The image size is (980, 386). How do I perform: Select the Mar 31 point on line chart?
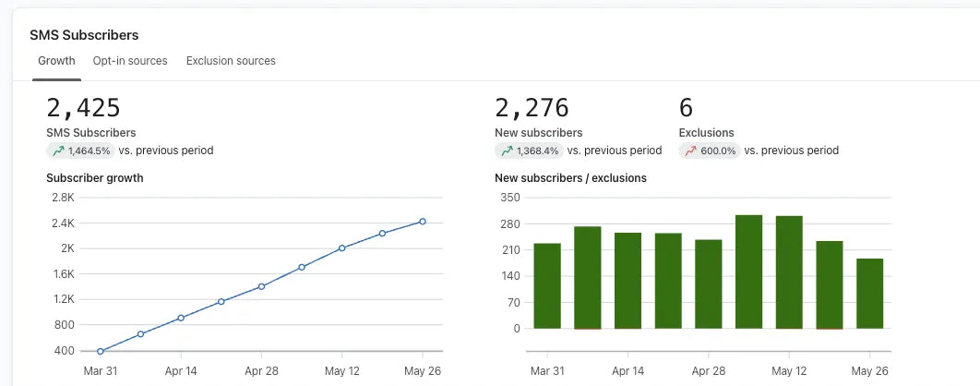tap(100, 351)
